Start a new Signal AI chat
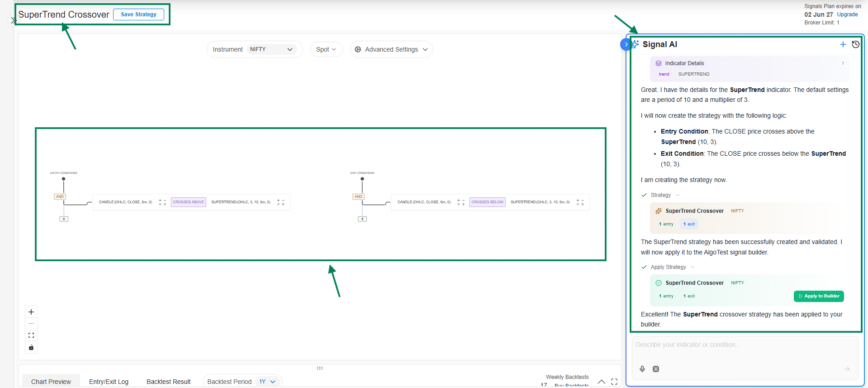The width and height of the screenshot is (868, 388). [843, 44]
